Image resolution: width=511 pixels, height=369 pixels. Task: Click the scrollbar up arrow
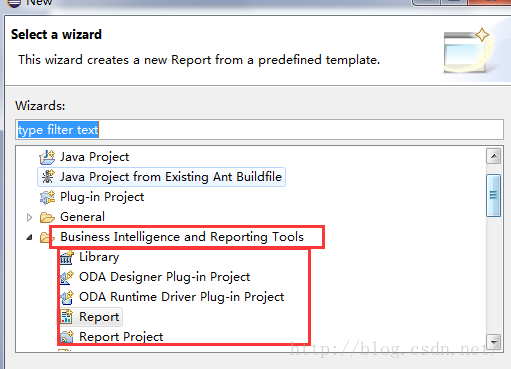[494, 156]
